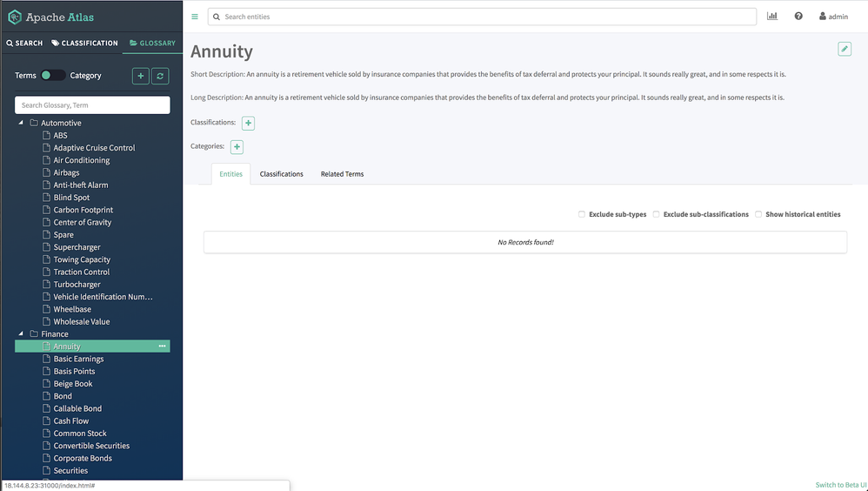Select Wholesale Value term
Image resolution: width=868 pixels, height=491 pixels.
click(82, 321)
